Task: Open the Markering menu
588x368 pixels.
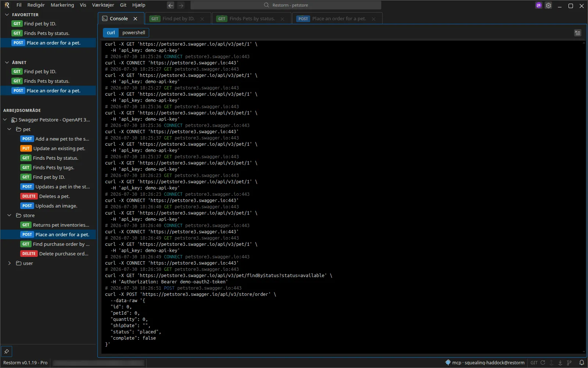Action: coord(62,5)
